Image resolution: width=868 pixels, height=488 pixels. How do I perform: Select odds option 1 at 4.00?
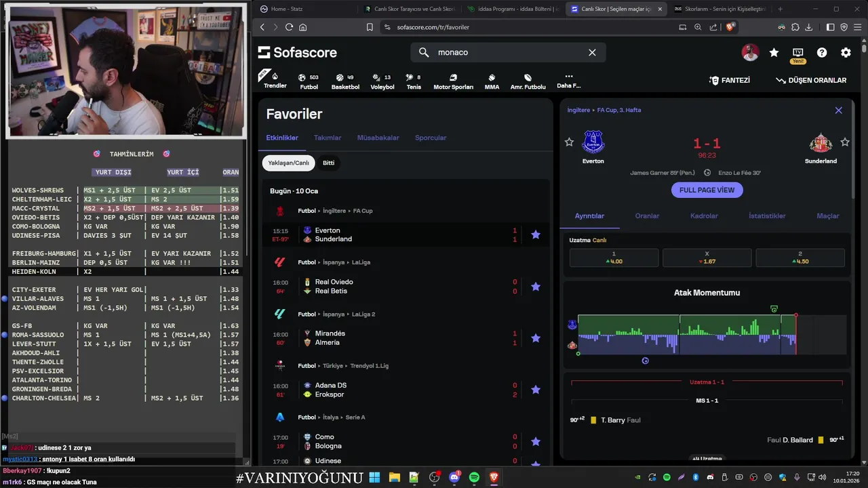614,258
